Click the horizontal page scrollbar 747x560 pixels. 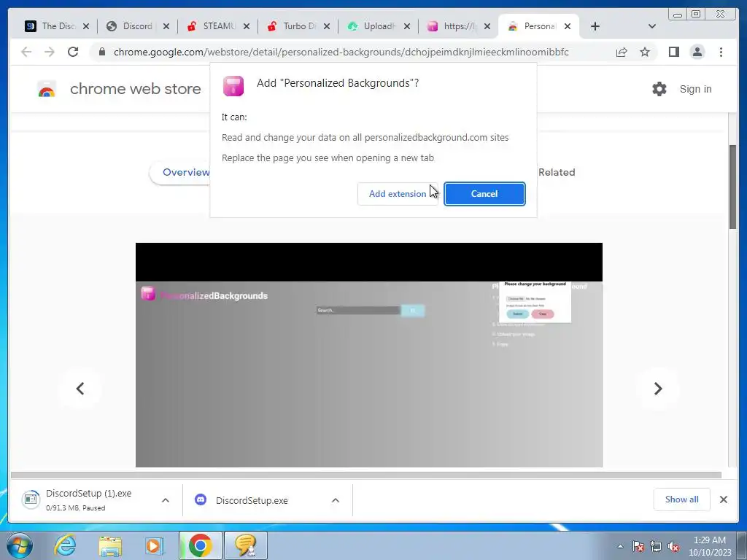(x=366, y=475)
